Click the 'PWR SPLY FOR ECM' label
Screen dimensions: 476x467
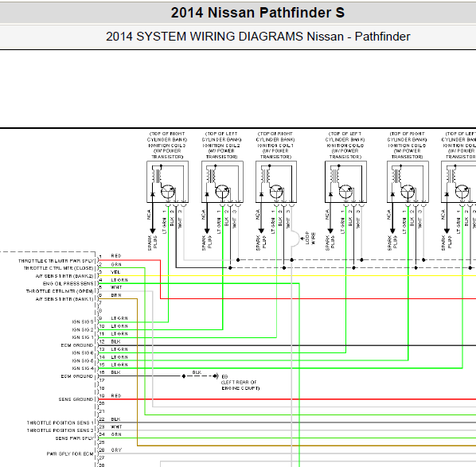tap(70, 454)
